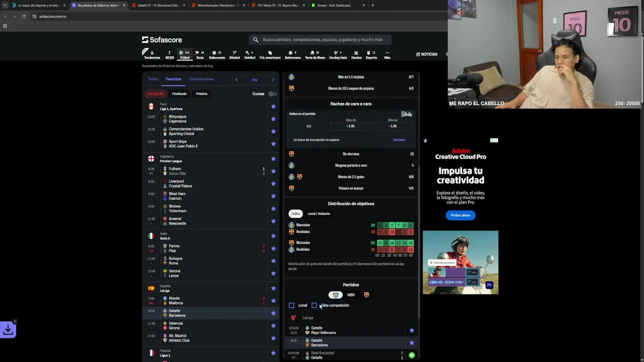Select Local / visitante distribution filter
644x362 pixels.
[x=318, y=214]
